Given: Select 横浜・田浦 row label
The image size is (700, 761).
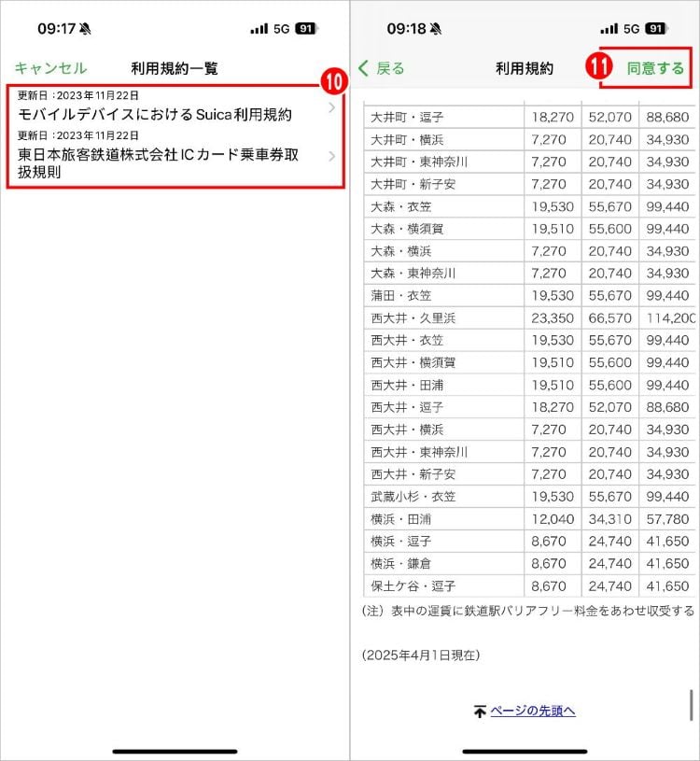Looking at the screenshot, I should [x=400, y=519].
